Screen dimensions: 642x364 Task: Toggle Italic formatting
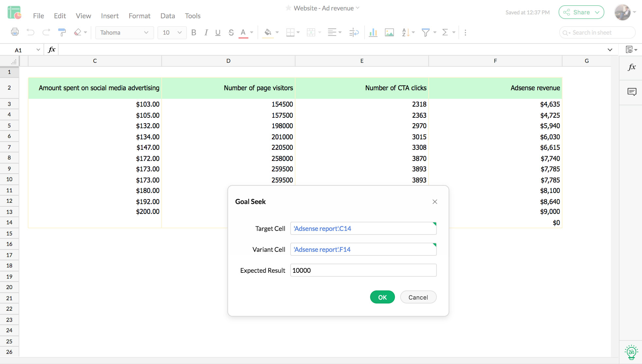pos(206,32)
